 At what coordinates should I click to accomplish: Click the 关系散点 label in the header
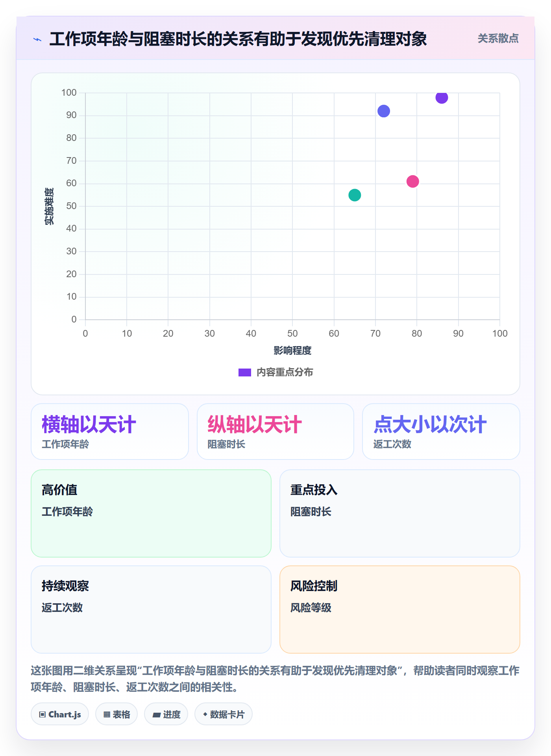[498, 39]
